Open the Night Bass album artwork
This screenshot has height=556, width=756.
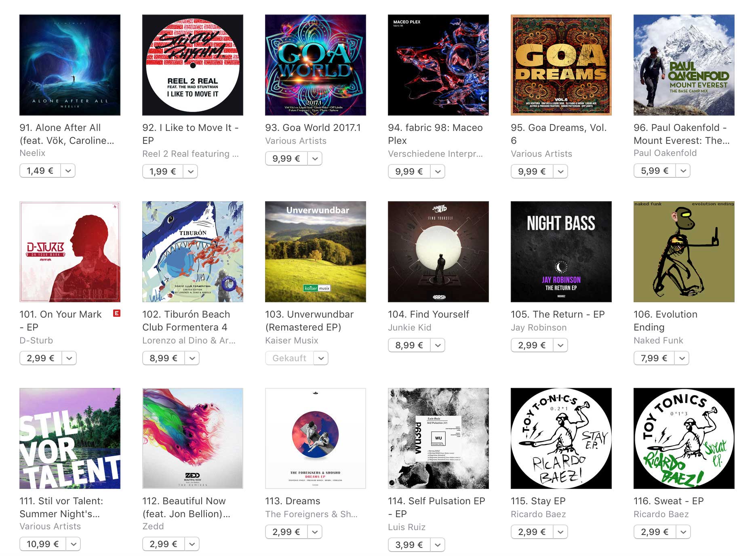[x=561, y=252]
